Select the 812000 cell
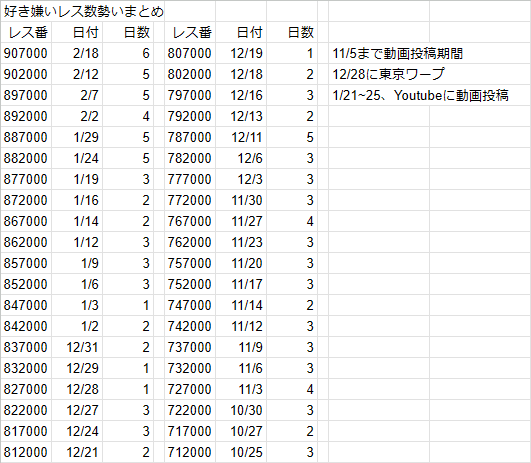This screenshot has height=463, width=531. coord(26,452)
